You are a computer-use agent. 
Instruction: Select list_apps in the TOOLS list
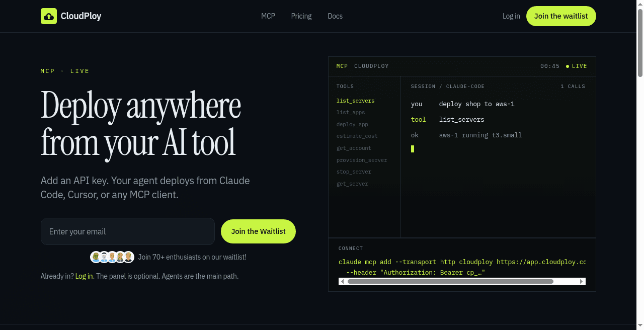pyautogui.click(x=351, y=113)
